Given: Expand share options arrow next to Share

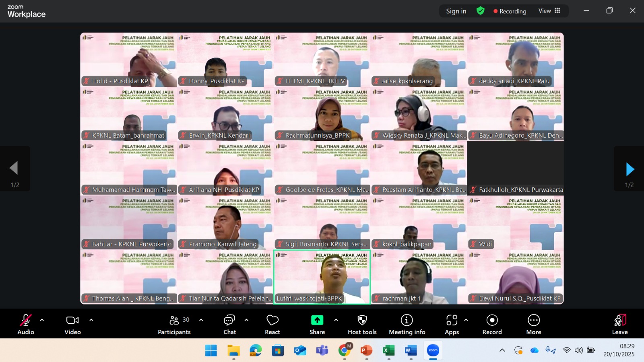Looking at the screenshot, I should (x=336, y=320).
